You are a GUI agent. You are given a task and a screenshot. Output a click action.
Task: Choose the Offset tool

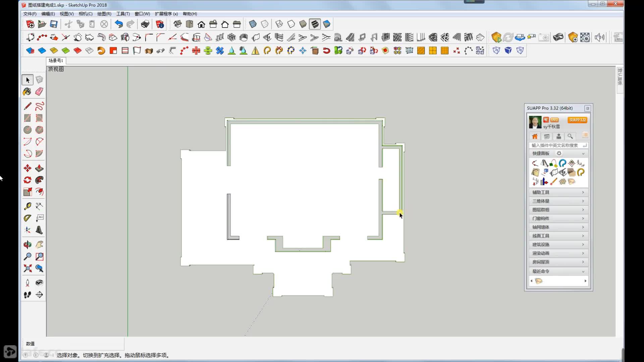pos(39,192)
